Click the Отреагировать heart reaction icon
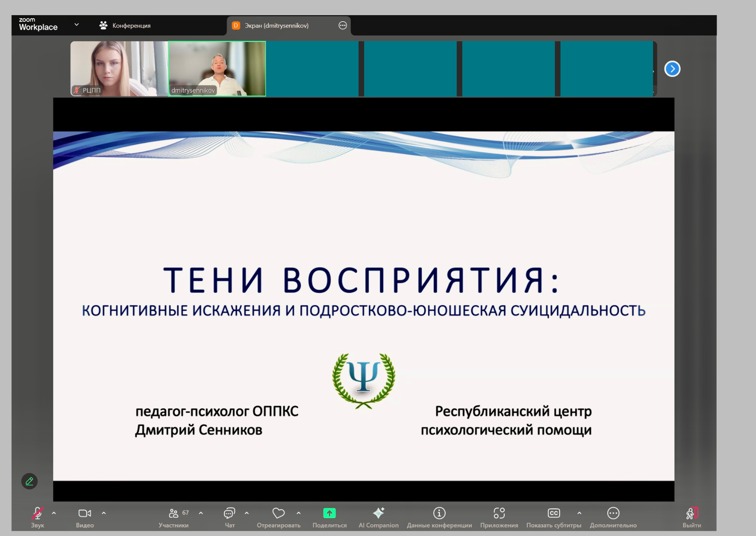The width and height of the screenshot is (756, 536). 279,513
